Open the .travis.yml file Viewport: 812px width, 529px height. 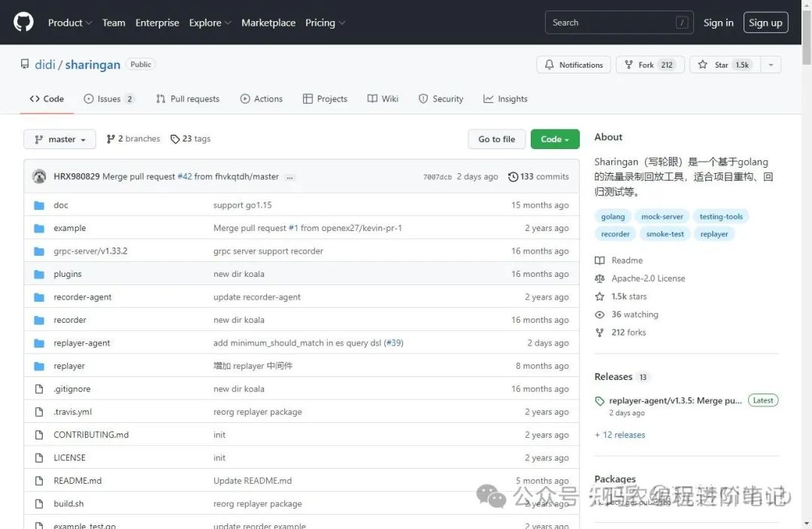[72, 412]
